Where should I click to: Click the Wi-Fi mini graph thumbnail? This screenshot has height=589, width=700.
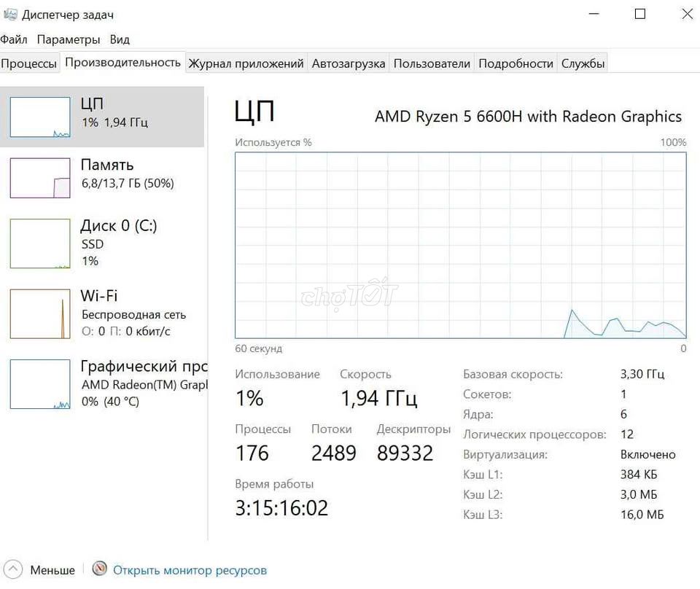(40, 313)
